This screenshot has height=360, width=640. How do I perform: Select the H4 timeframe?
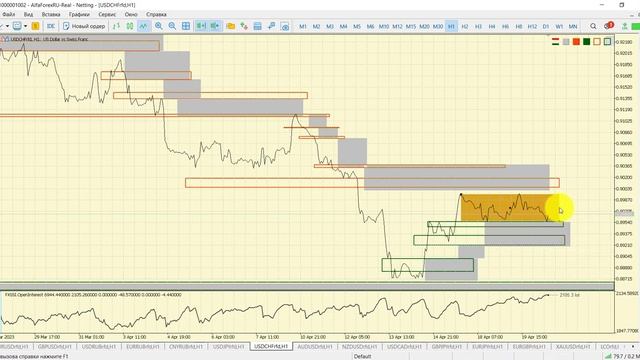pyautogui.click(x=492, y=26)
